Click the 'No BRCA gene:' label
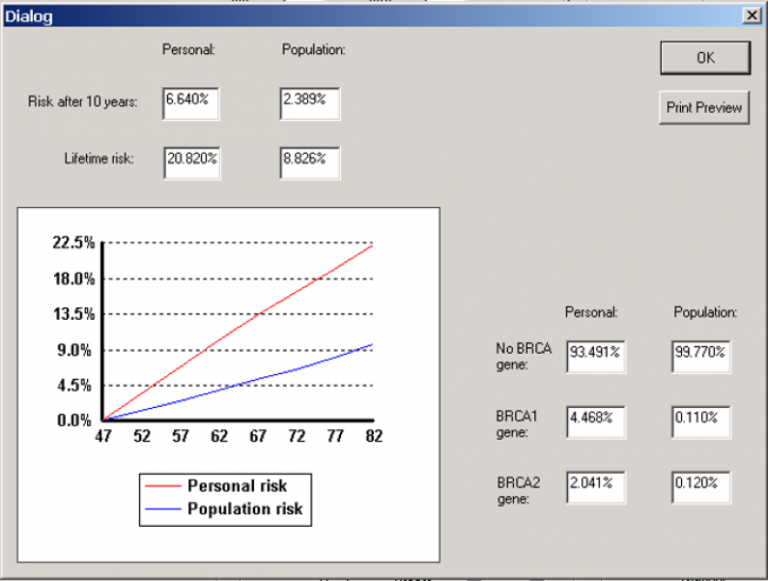Screen dimensions: 768x581 [x=524, y=357]
